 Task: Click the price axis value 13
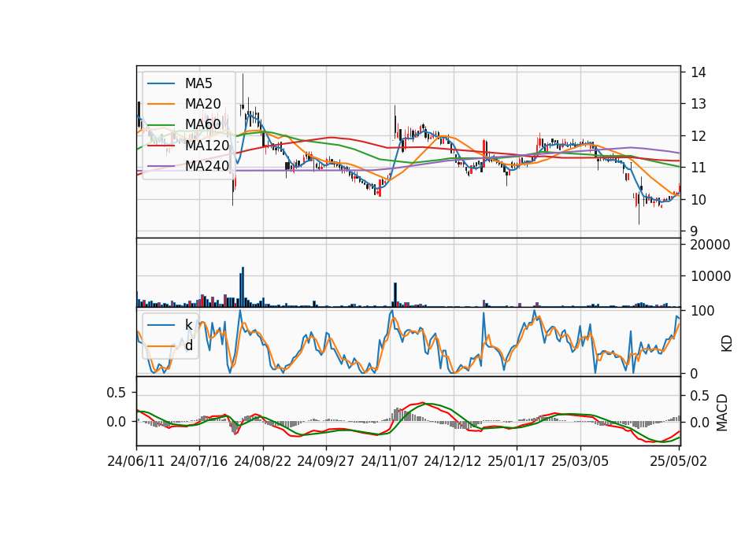[699, 104]
